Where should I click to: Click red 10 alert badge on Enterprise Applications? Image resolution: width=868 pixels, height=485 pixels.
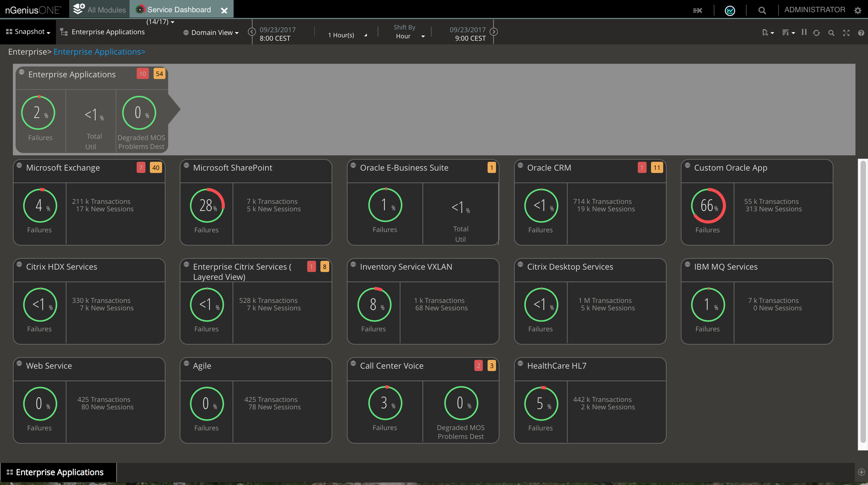click(142, 74)
